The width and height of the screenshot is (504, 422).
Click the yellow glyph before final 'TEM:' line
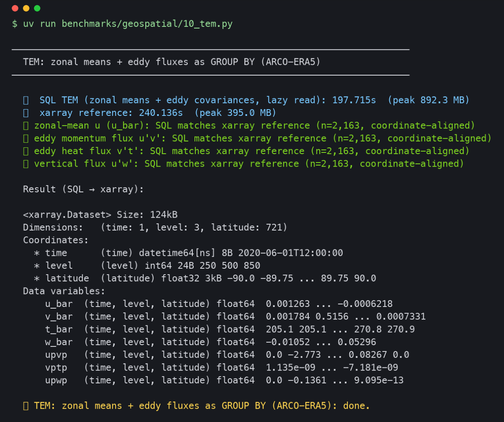tap(26, 406)
